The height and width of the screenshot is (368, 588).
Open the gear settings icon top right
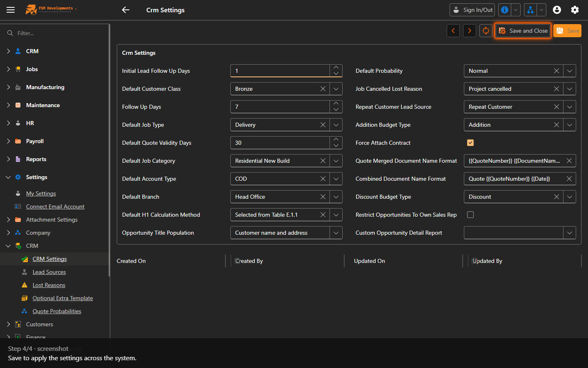[x=575, y=10]
